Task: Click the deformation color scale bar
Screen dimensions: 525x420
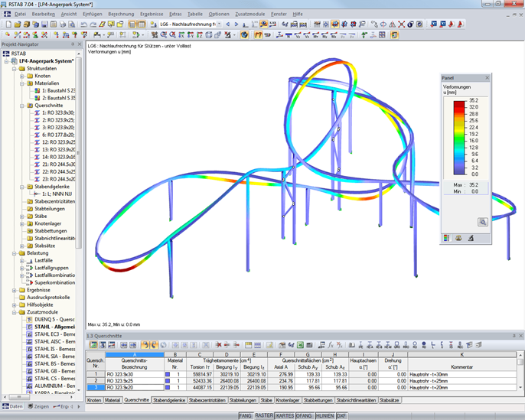Action: pyautogui.click(x=459, y=137)
